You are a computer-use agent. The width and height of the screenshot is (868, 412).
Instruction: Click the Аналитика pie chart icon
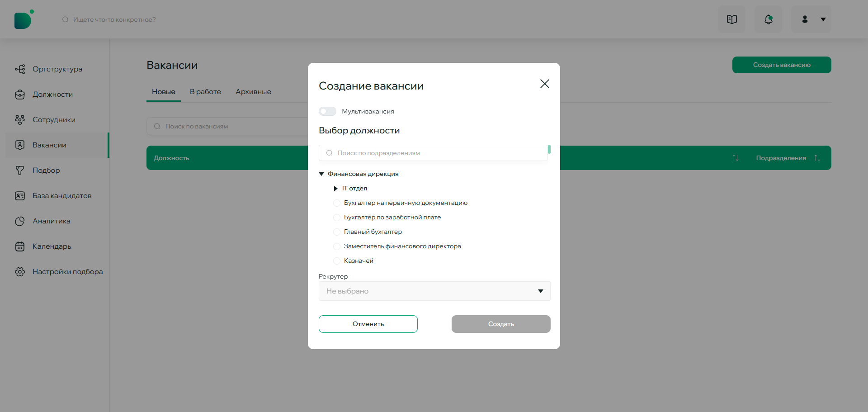pyautogui.click(x=20, y=221)
